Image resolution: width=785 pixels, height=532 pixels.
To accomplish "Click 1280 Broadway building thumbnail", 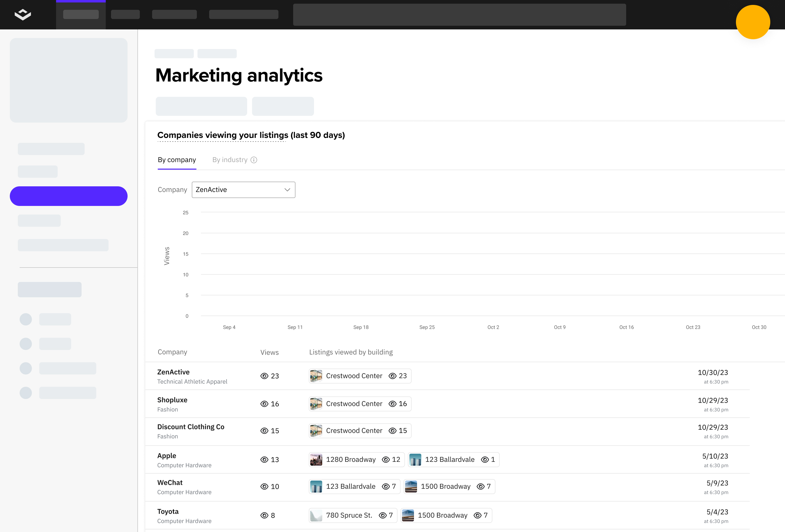I will (x=316, y=459).
